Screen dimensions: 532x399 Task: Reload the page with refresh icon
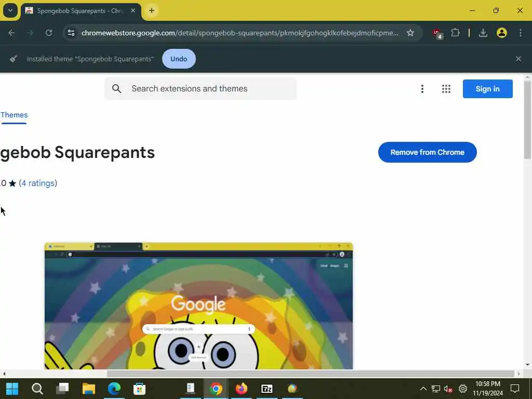point(49,33)
